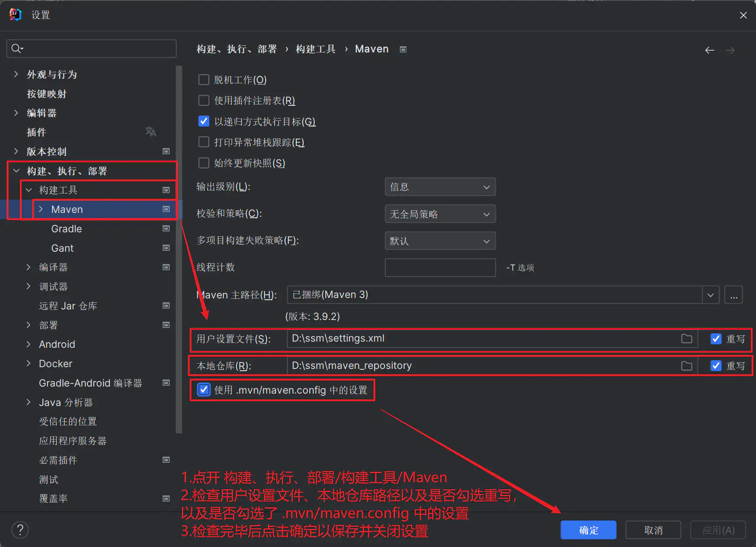
Task: Click project-level icon beside Gant
Action: click(166, 248)
